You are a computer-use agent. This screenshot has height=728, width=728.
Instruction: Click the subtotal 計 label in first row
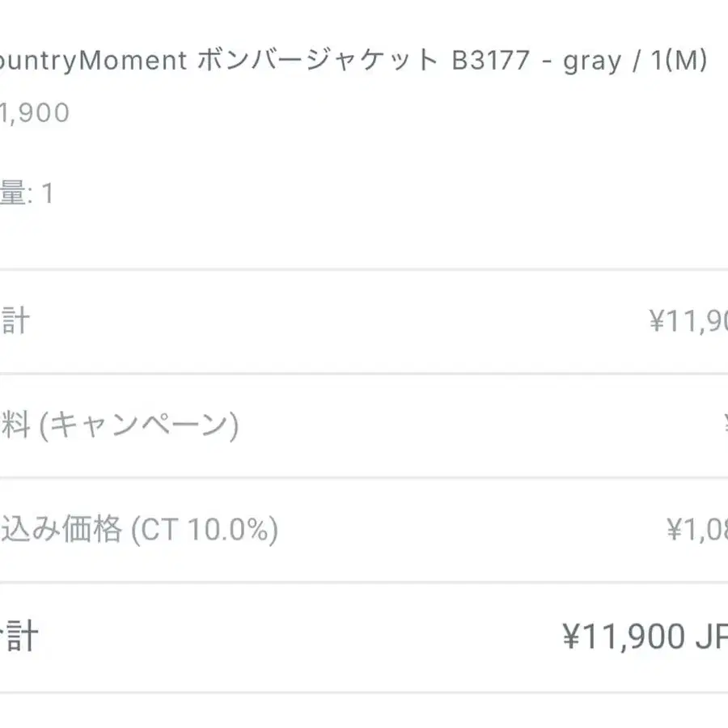coord(15,321)
